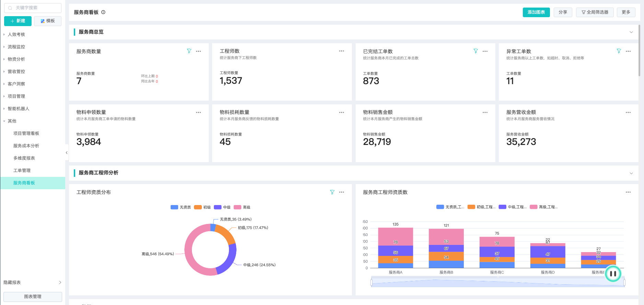The image size is (644, 305).
Task: Toggle 中级,工程... legend in bar chart
Action: tap(513, 207)
